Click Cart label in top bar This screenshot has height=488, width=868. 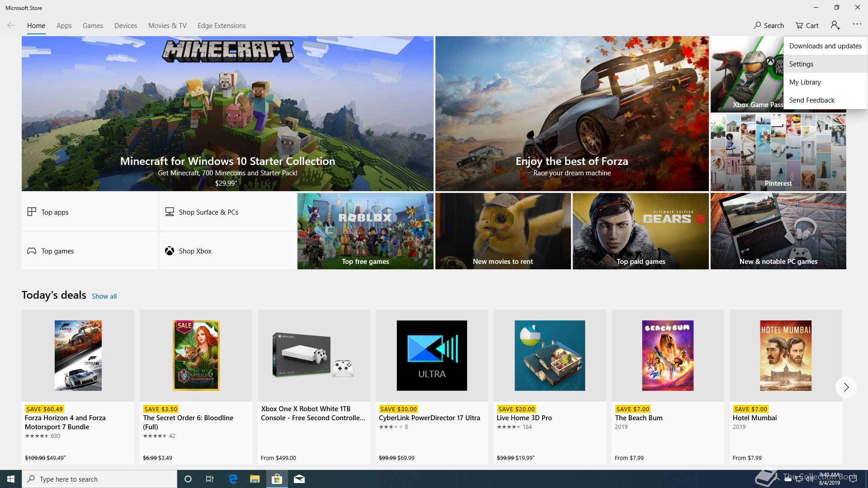pos(812,26)
